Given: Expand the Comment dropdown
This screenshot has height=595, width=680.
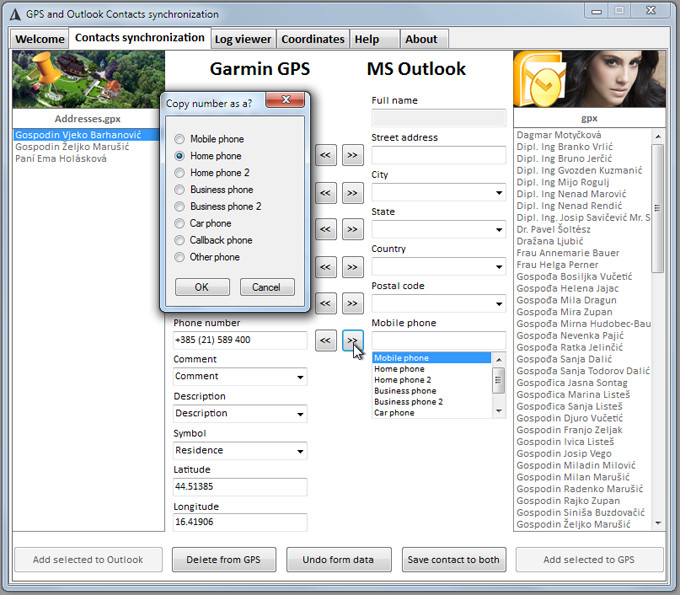Looking at the screenshot, I should click(300, 377).
